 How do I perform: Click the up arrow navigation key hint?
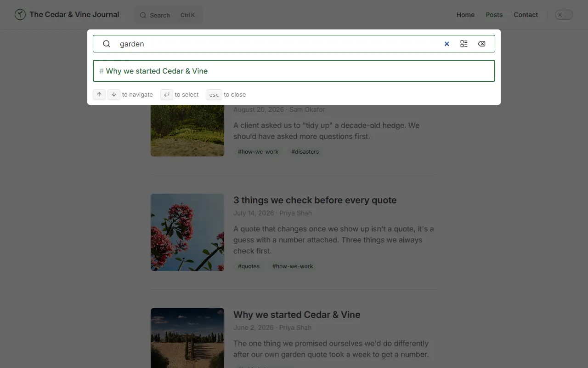pyautogui.click(x=99, y=94)
